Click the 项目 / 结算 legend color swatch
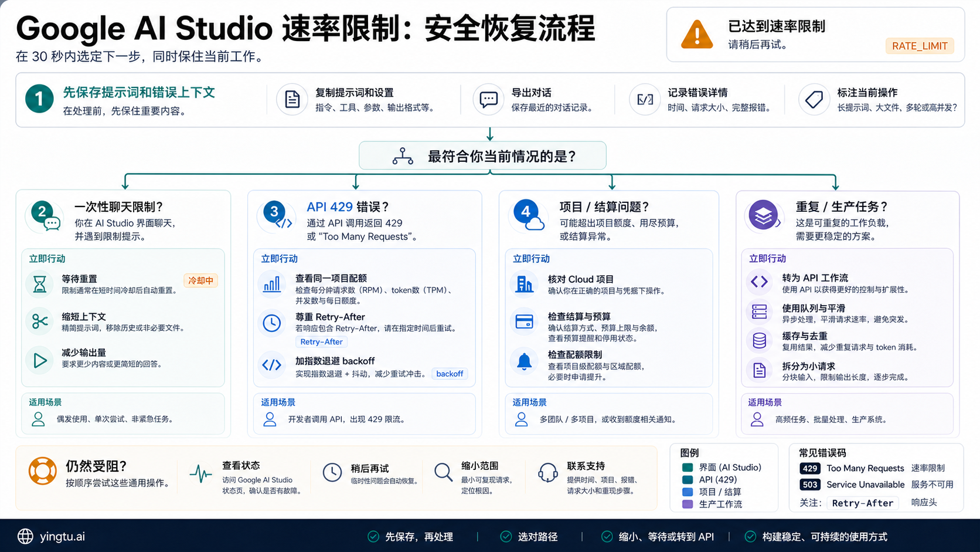 (688, 492)
